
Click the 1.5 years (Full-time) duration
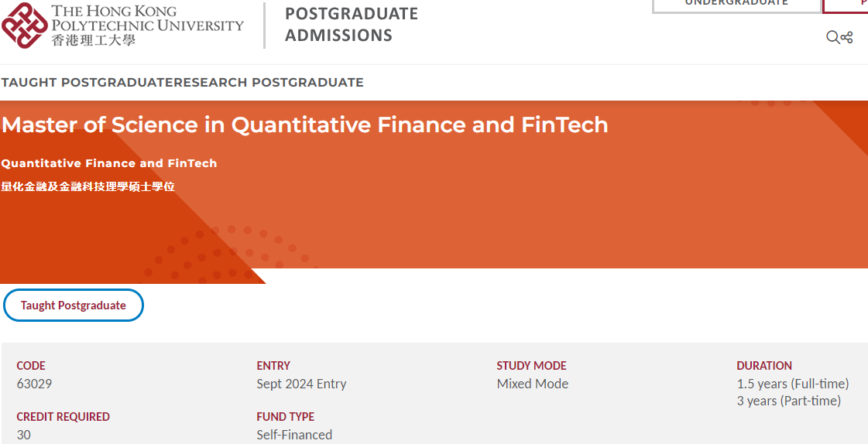792,384
